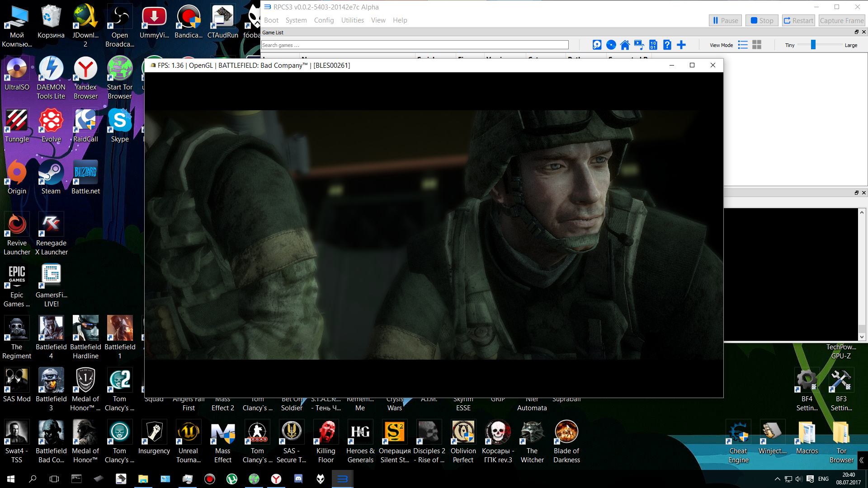The width and height of the screenshot is (868, 488).
Task: Open the Config menu
Action: pos(324,20)
